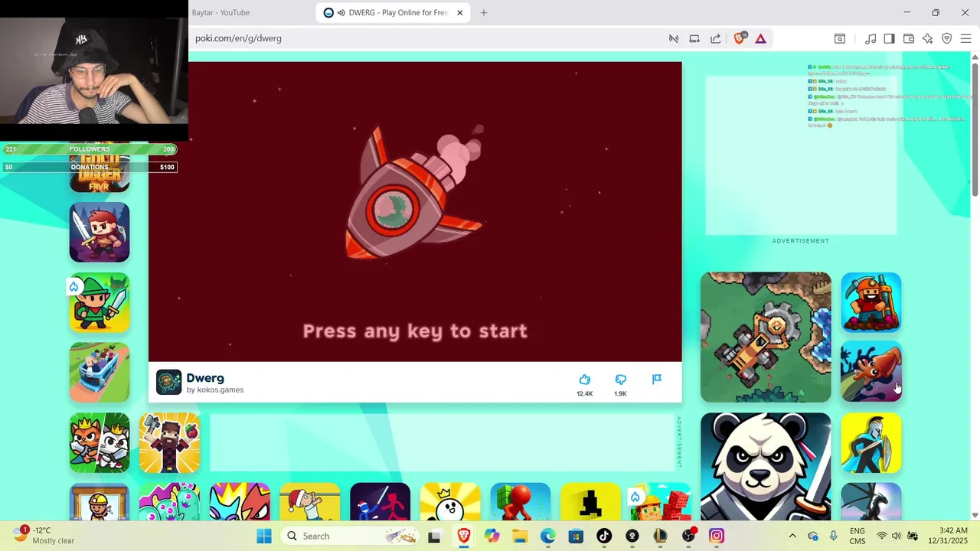Open the blue spartan warrior game thumbnail
980x551 pixels.
coord(871,443)
